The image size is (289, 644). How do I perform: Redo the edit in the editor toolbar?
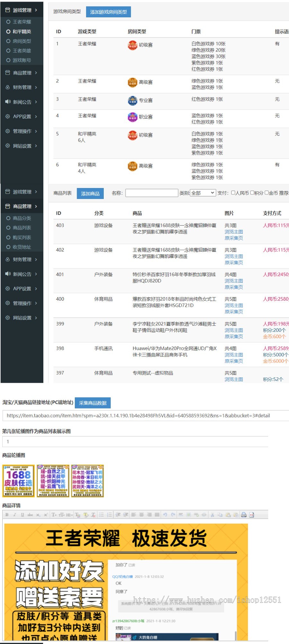[x=173, y=515]
